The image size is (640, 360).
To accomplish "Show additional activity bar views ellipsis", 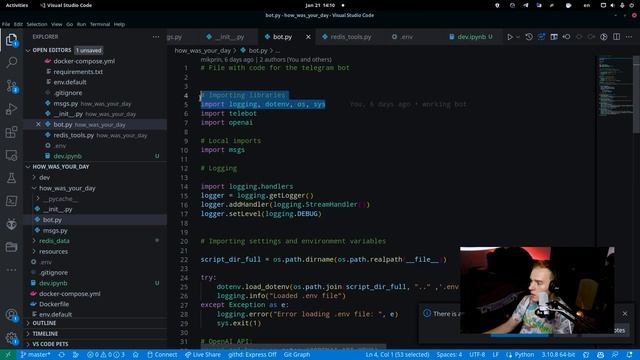I will point(11,270).
